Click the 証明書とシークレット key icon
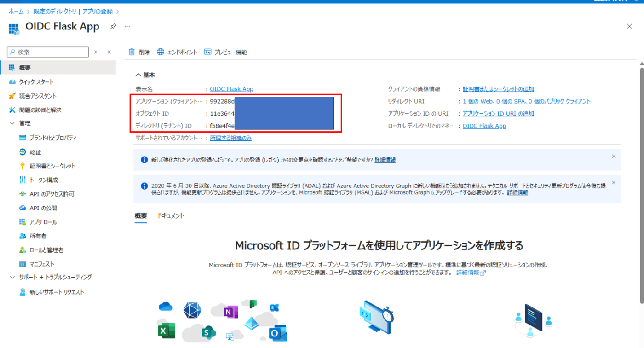644x348 pixels. click(23, 166)
